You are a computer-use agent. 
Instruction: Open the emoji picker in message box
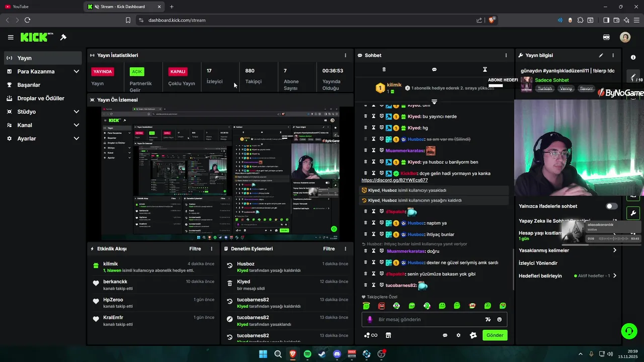[500, 319]
